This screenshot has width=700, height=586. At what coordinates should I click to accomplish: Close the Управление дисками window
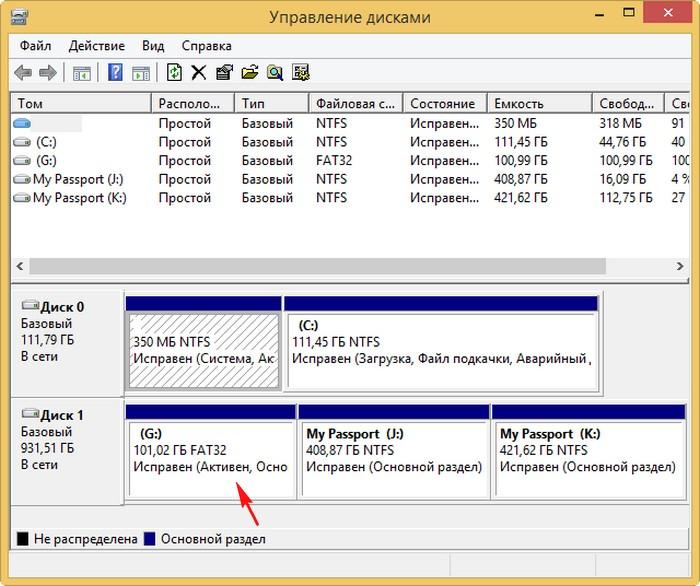668,13
